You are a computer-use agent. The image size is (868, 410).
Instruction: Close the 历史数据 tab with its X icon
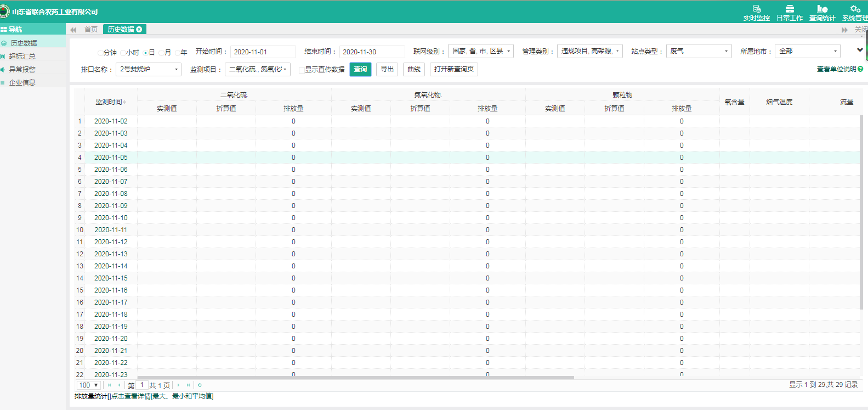coord(139,30)
